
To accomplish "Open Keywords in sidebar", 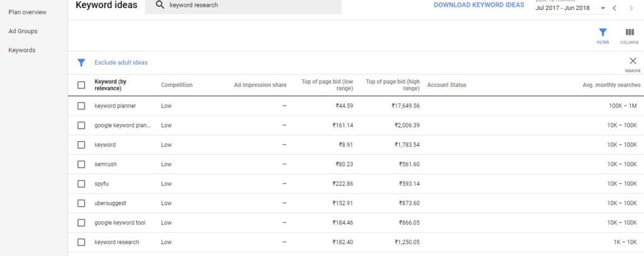I will click(22, 50).
